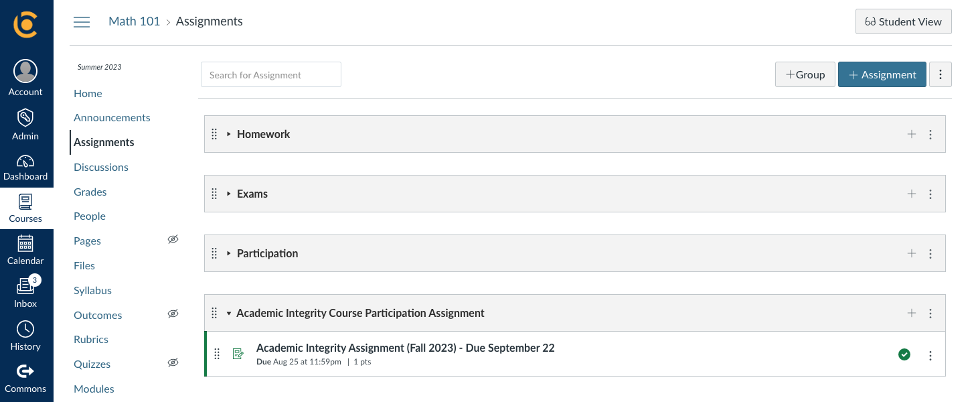
Task: Click the Canvas logo at the top left
Action: click(x=25, y=23)
